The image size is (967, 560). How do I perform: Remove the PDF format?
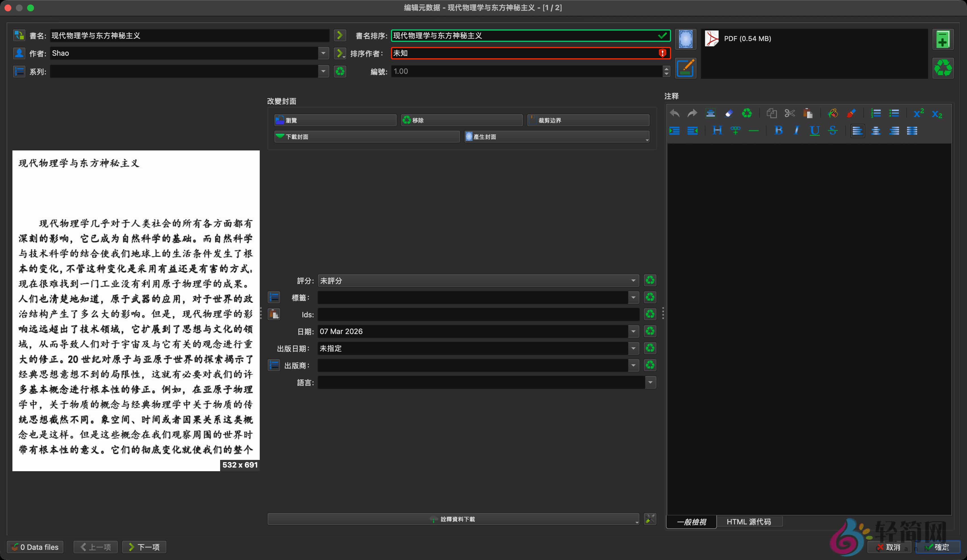click(x=943, y=68)
